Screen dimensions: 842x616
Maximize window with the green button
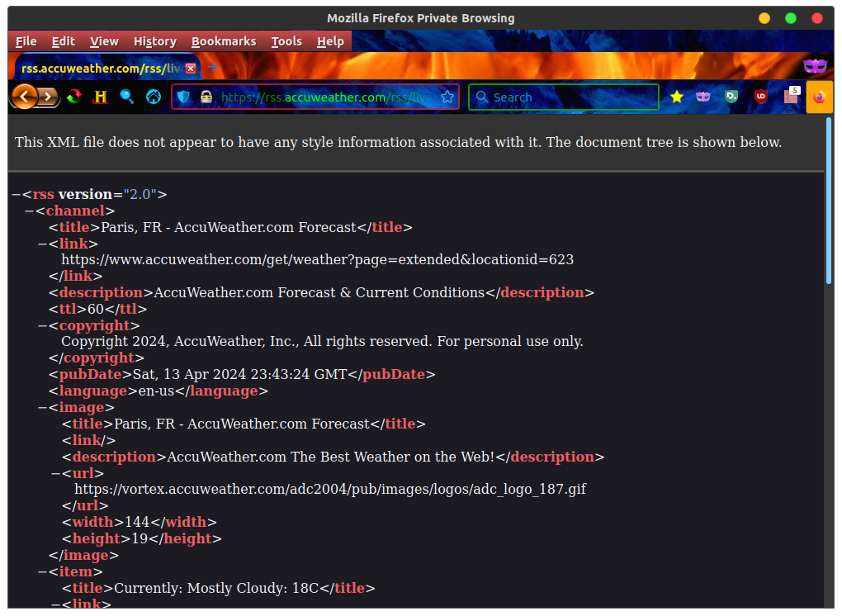click(x=791, y=18)
